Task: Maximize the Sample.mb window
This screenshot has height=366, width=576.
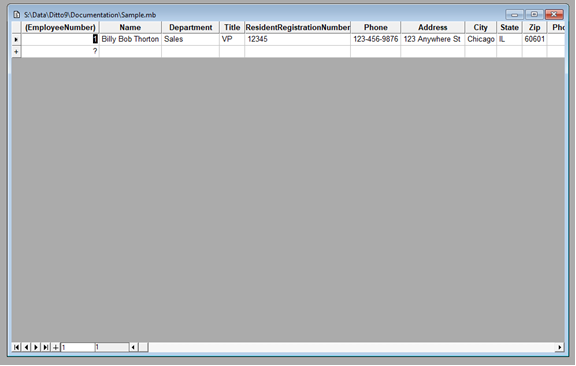Action: [x=534, y=14]
